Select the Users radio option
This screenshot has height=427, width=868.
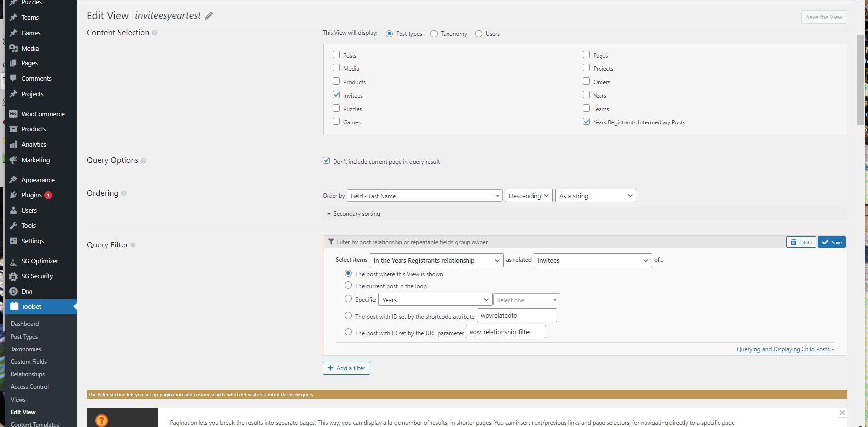coord(479,34)
